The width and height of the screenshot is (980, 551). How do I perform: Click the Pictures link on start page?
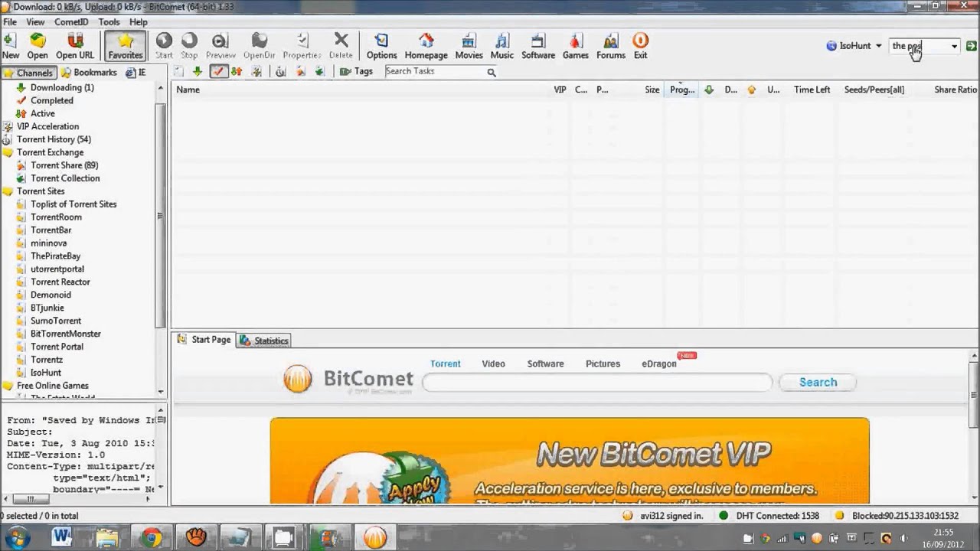pyautogui.click(x=603, y=364)
